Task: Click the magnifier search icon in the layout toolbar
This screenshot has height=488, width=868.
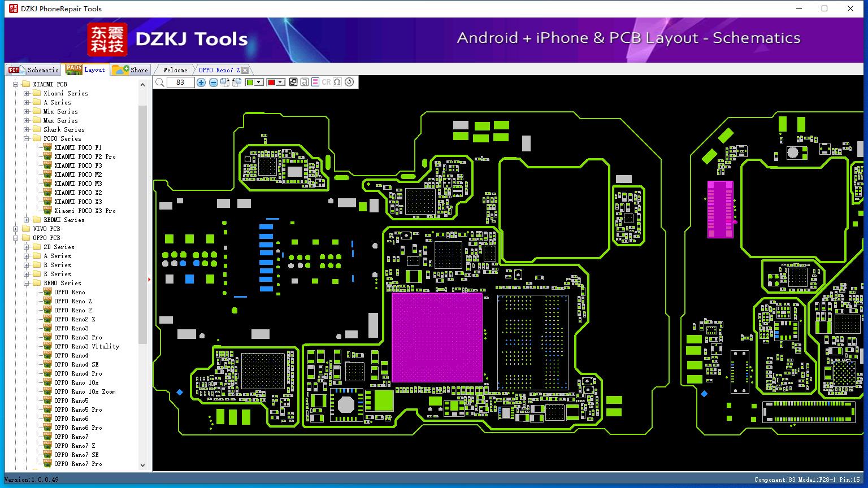Action: click(160, 82)
